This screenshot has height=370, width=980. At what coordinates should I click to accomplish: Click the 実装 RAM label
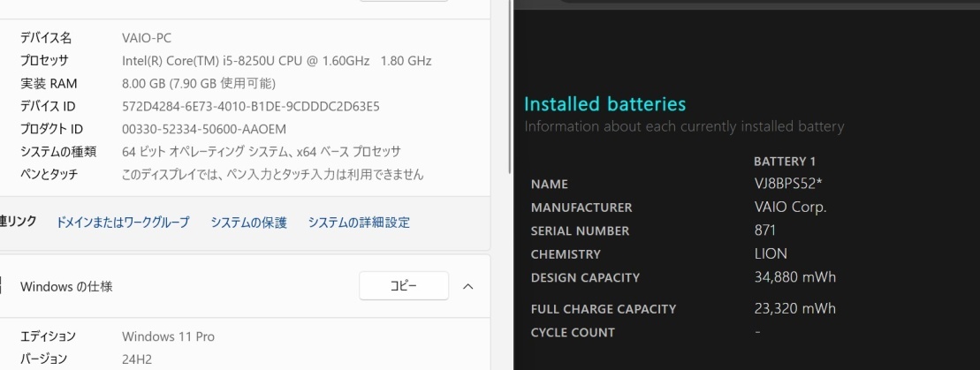[x=49, y=84]
